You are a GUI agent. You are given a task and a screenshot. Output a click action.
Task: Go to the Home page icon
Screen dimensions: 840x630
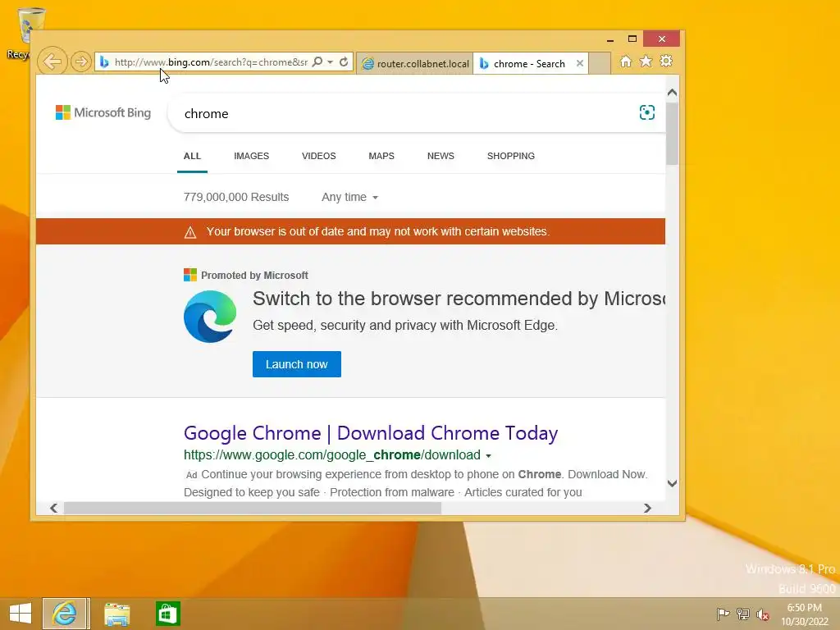[626, 62]
